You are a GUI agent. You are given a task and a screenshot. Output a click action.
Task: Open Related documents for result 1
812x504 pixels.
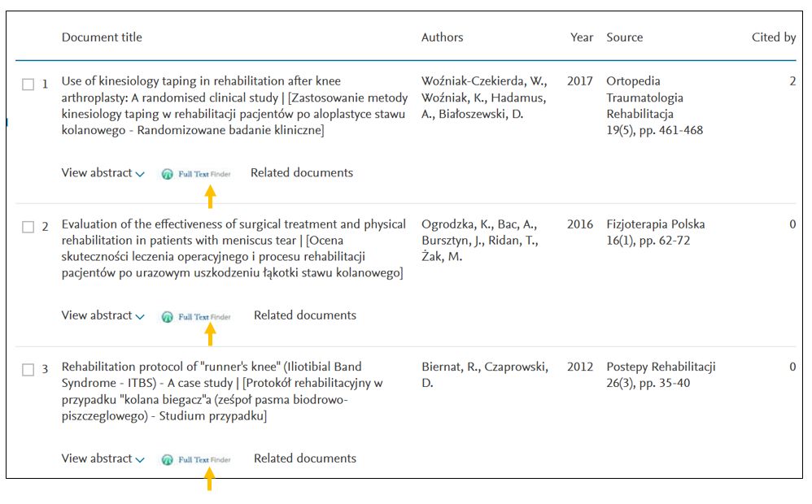coord(301,173)
